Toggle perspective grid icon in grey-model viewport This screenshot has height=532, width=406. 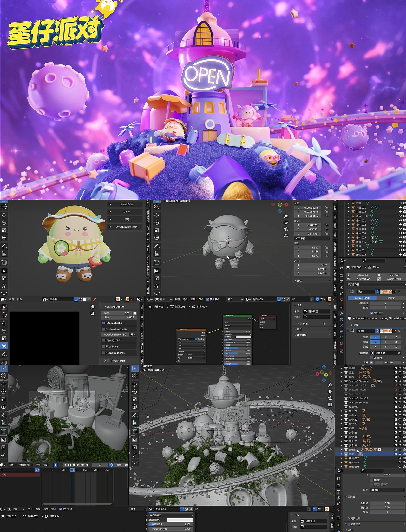point(286,236)
